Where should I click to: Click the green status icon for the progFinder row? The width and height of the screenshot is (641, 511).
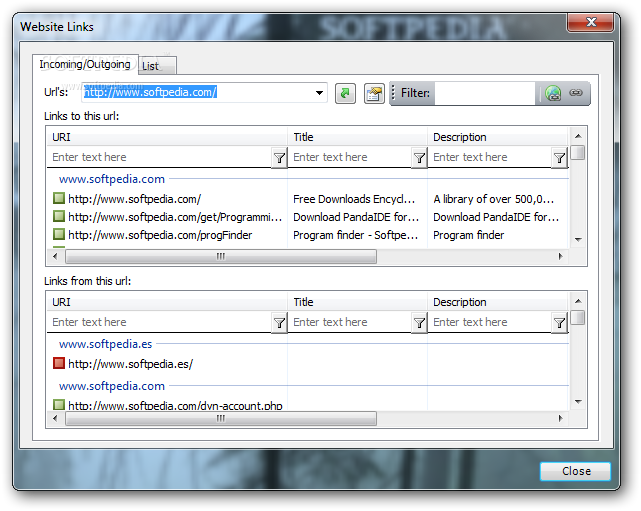[59, 234]
